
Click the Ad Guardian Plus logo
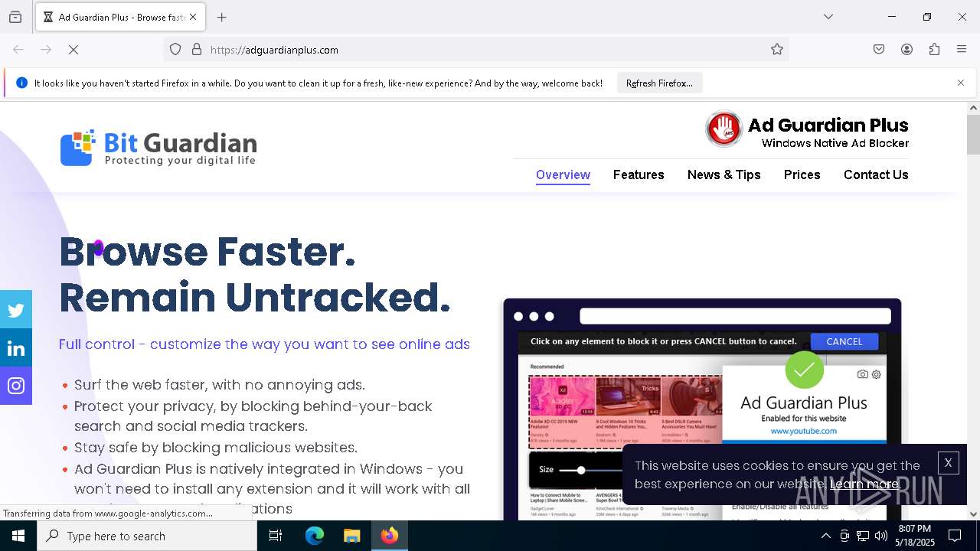click(807, 129)
